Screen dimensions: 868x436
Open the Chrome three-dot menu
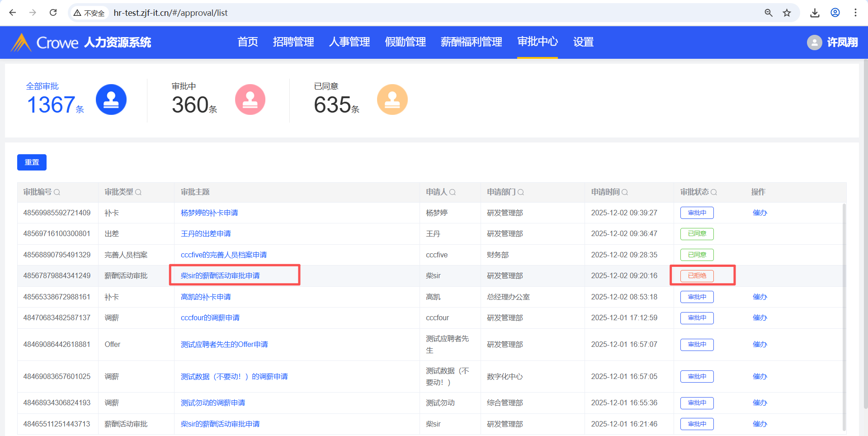tap(855, 13)
